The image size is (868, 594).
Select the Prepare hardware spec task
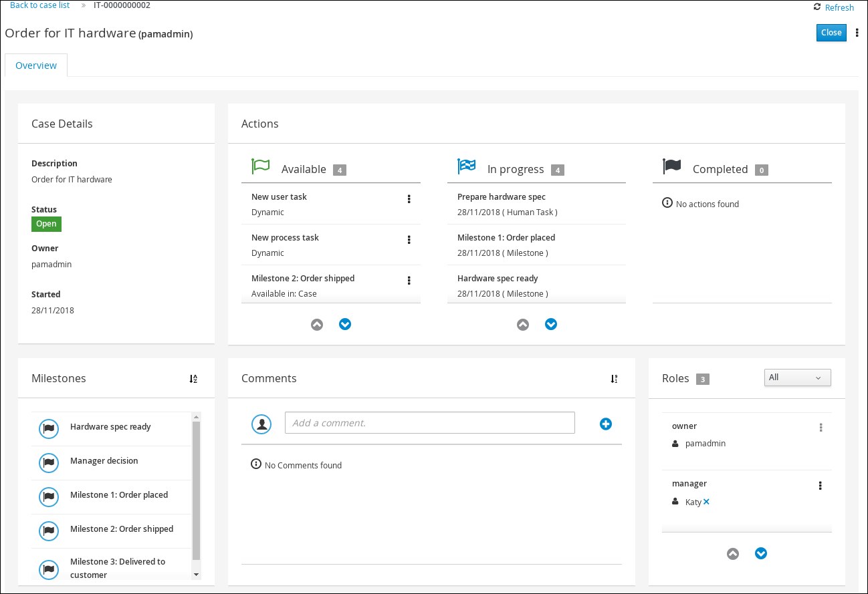[x=502, y=197]
